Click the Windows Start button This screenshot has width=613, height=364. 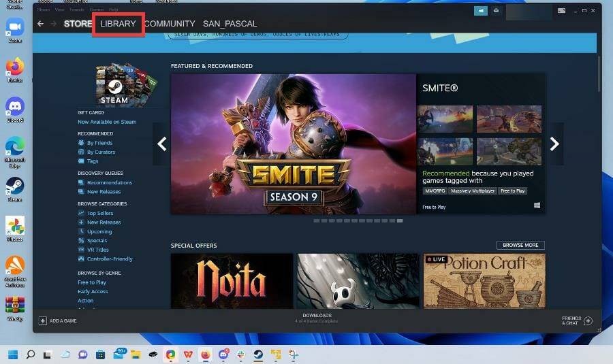pyautogui.click(x=13, y=354)
